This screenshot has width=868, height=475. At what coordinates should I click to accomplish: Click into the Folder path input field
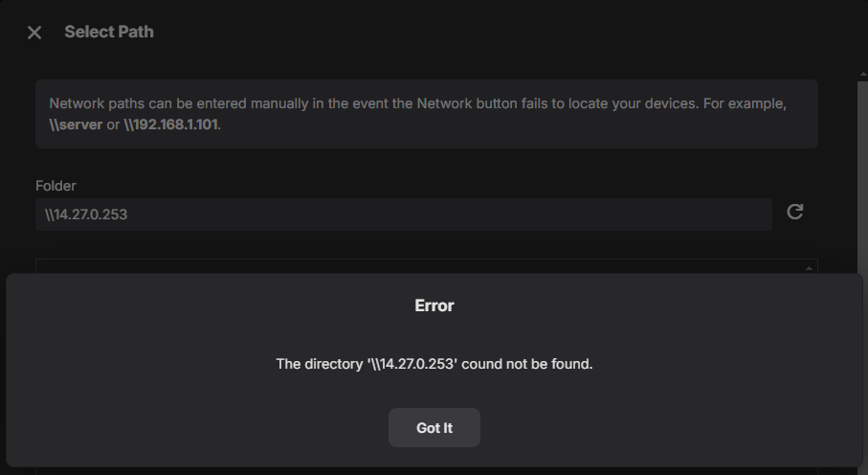[x=404, y=215]
